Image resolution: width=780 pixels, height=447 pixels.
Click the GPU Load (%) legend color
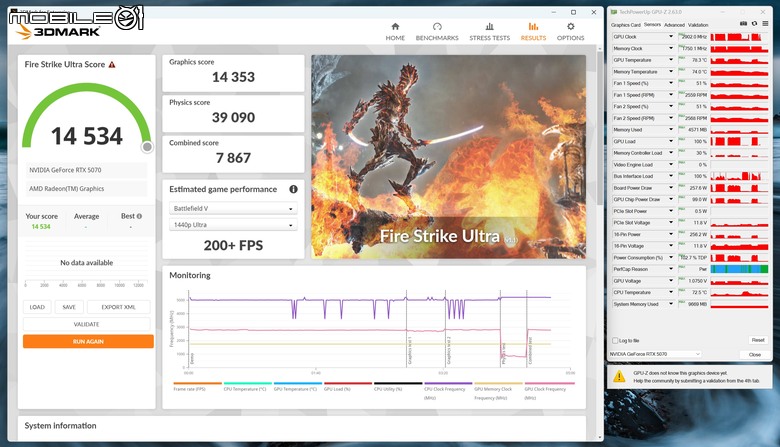348,383
